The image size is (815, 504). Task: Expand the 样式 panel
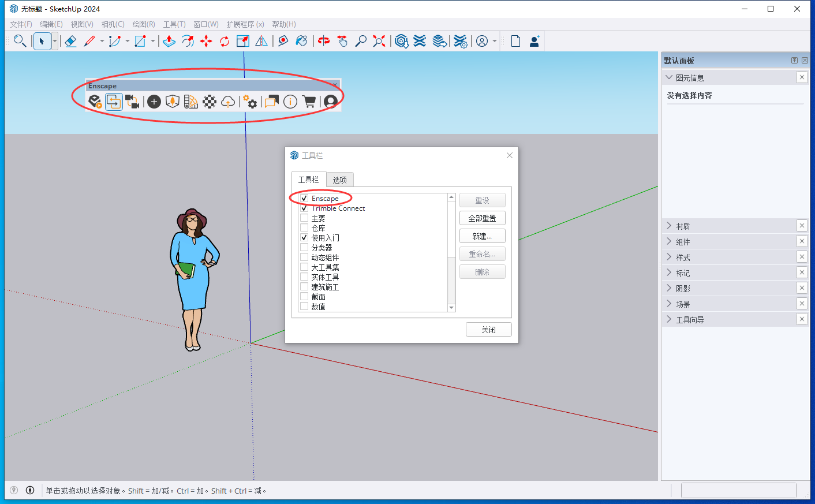coord(669,257)
